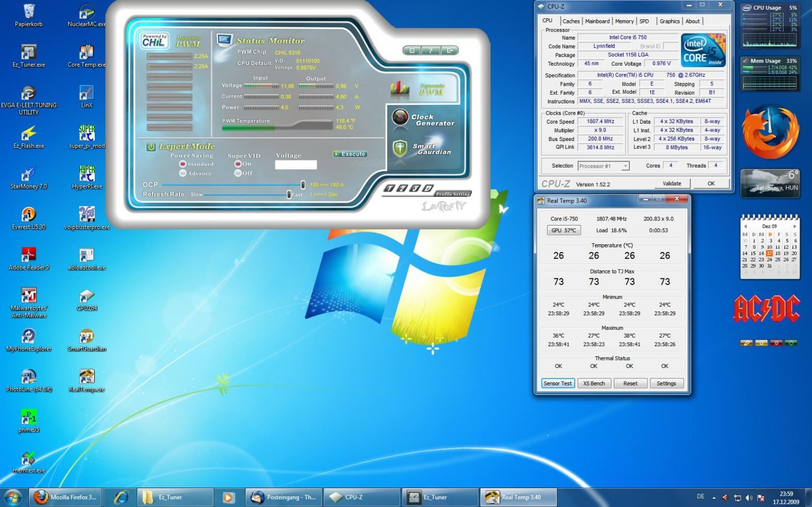This screenshot has width=812, height=507.
Task: Click the Status Monitor screen icon
Action: pos(224,40)
